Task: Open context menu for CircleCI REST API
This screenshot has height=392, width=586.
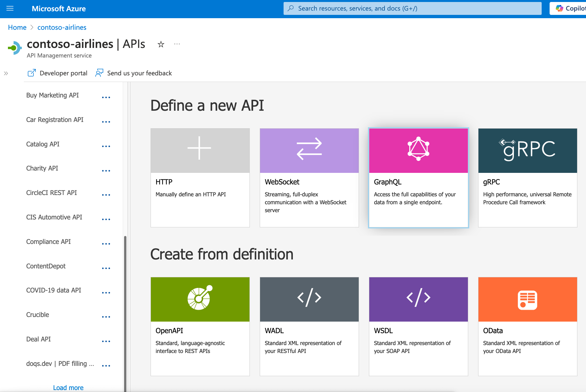Action: [x=106, y=195]
